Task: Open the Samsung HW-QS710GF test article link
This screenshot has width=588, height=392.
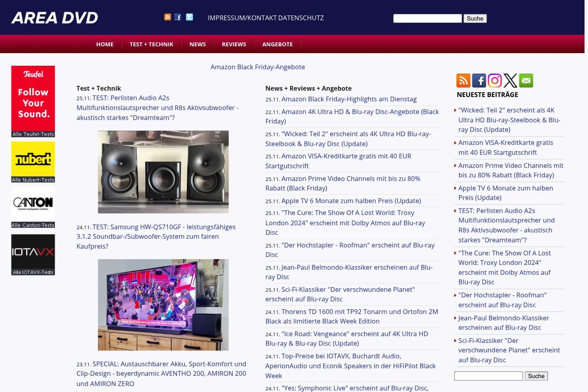Action: [156, 236]
